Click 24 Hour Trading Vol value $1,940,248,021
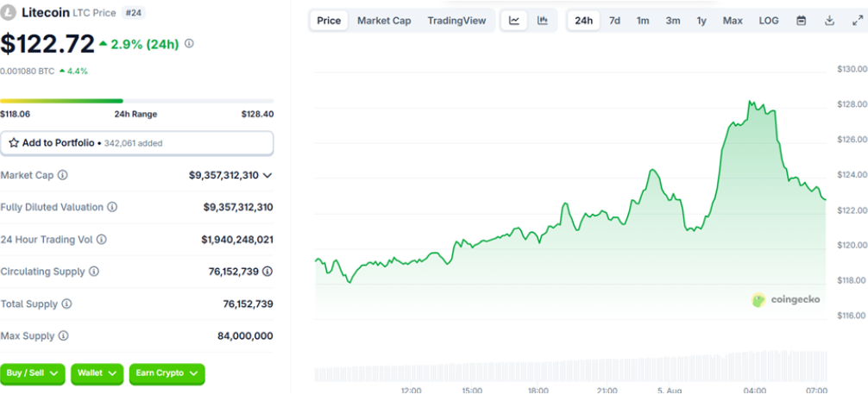Screen dimensions: 868x401 click(x=237, y=240)
